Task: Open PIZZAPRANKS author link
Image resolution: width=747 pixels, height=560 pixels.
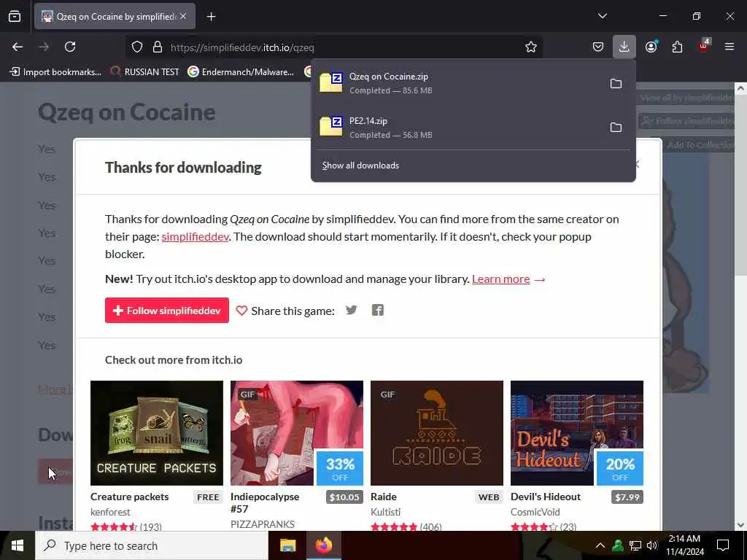Action: pos(263,524)
